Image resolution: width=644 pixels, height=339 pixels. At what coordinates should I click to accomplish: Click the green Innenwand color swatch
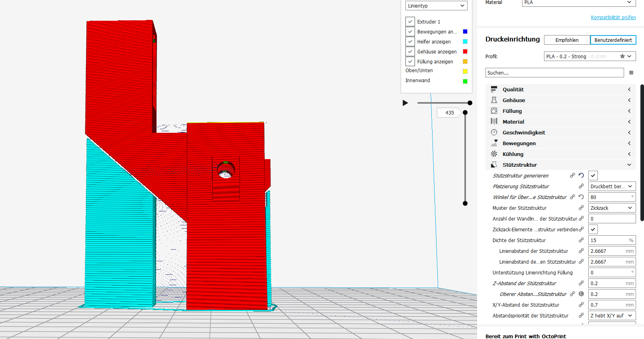click(x=465, y=81)
